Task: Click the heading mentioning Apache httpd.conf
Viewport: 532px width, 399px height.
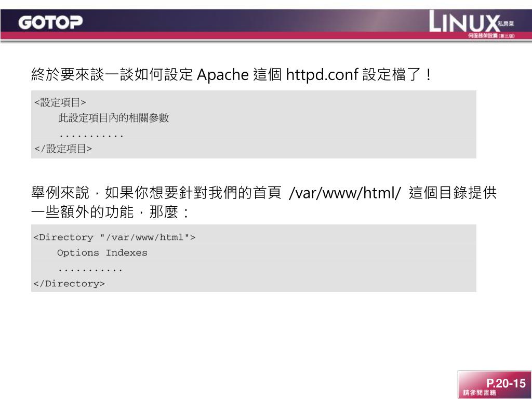Action: coord(231,74)
